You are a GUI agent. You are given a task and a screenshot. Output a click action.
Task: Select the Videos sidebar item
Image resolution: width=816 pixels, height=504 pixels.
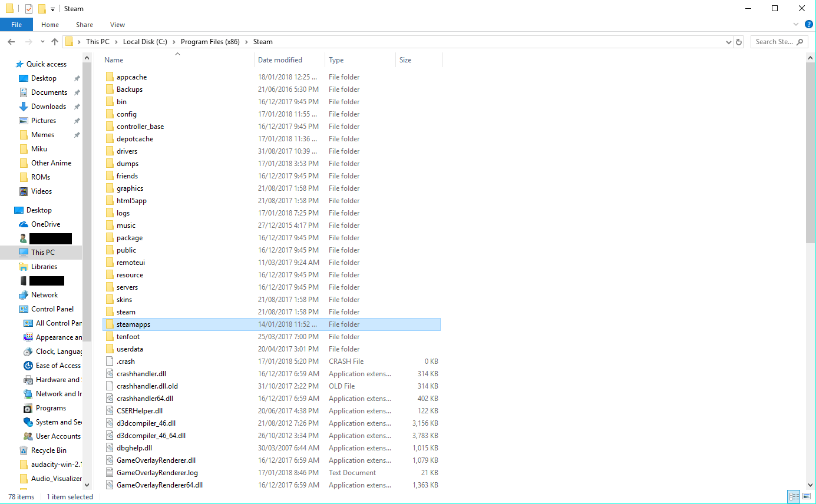(x=41, y=191)
